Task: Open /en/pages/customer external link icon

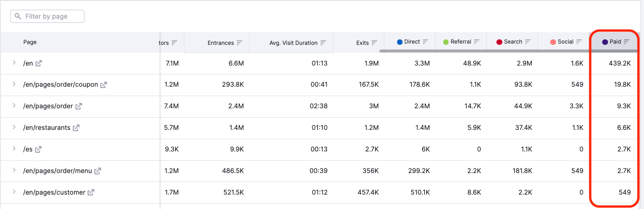Action: pos(91,192)
